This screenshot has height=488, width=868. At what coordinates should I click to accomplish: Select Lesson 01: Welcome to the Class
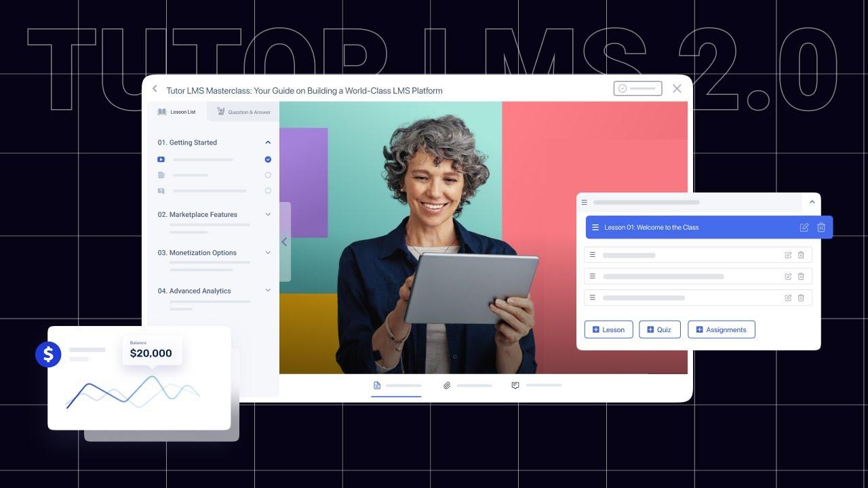point(709,228)
